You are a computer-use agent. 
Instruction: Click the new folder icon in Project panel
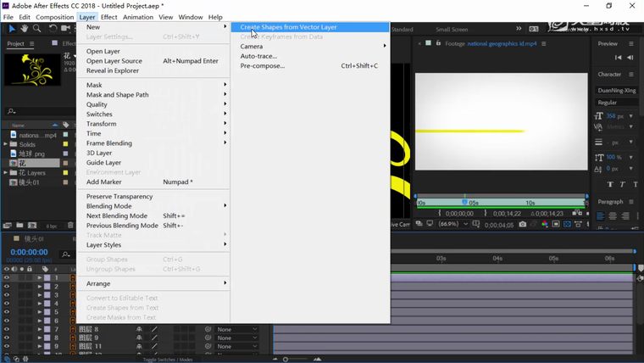point(19,226)
